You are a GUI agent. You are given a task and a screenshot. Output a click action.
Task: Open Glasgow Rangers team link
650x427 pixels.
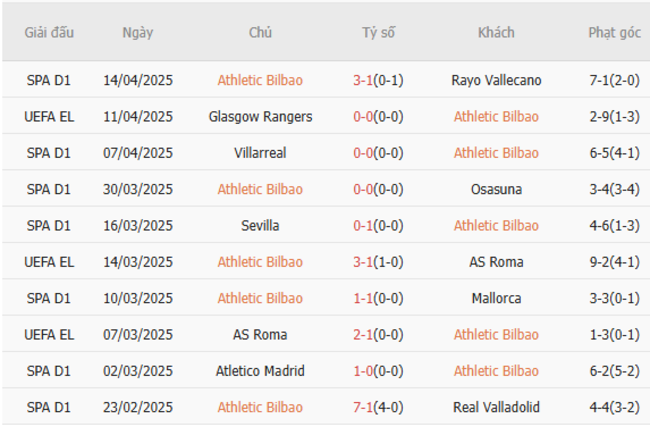260,117
